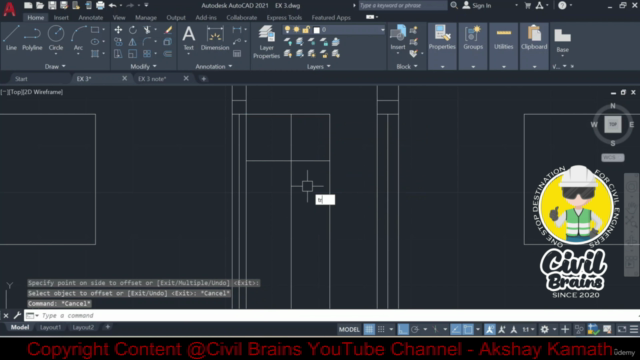Expand the Draw panel

55,66
